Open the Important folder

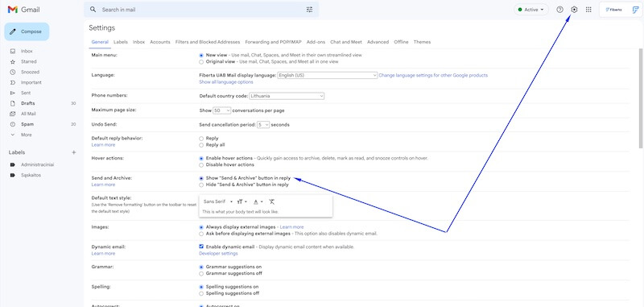31,83
